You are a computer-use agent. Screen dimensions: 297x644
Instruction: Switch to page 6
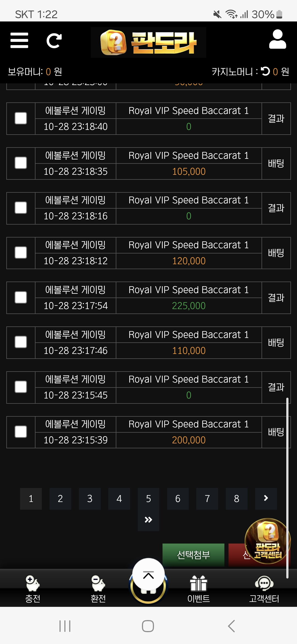coord(178,498)
